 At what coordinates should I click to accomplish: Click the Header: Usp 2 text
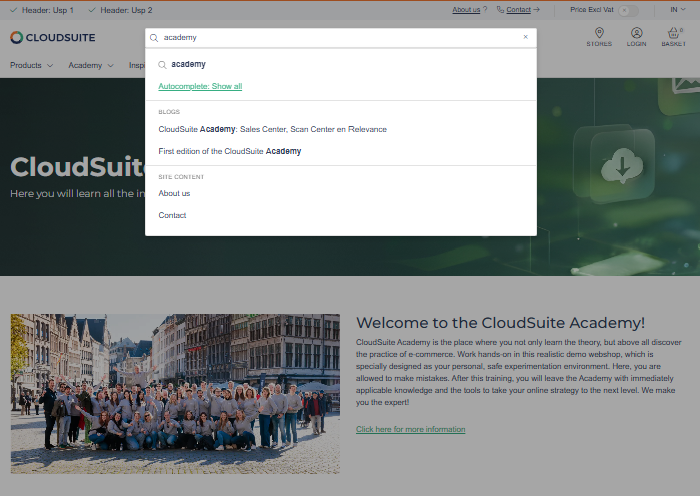point(126,10)
